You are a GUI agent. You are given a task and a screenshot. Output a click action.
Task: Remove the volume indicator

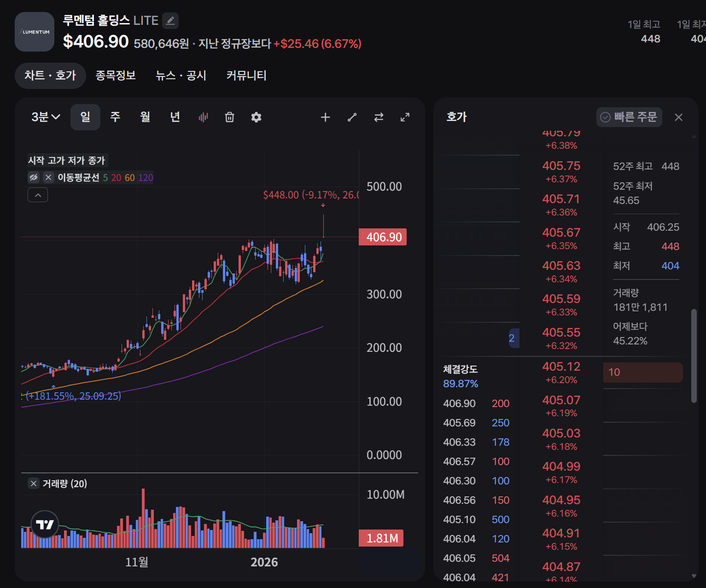coord(34,483)
